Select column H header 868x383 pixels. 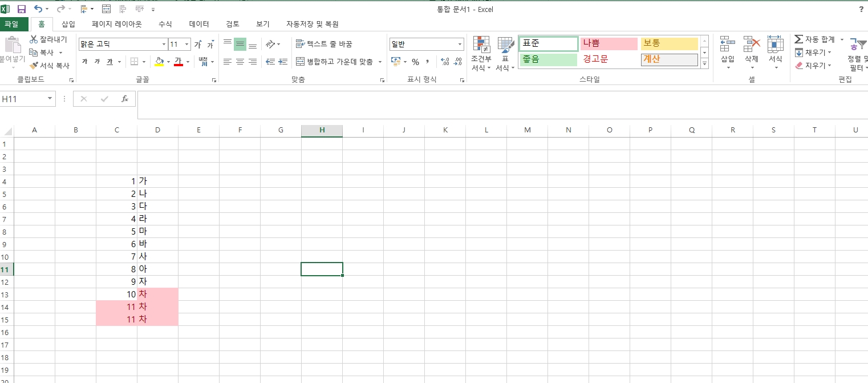pyautogui.click(x=322, y=131)
